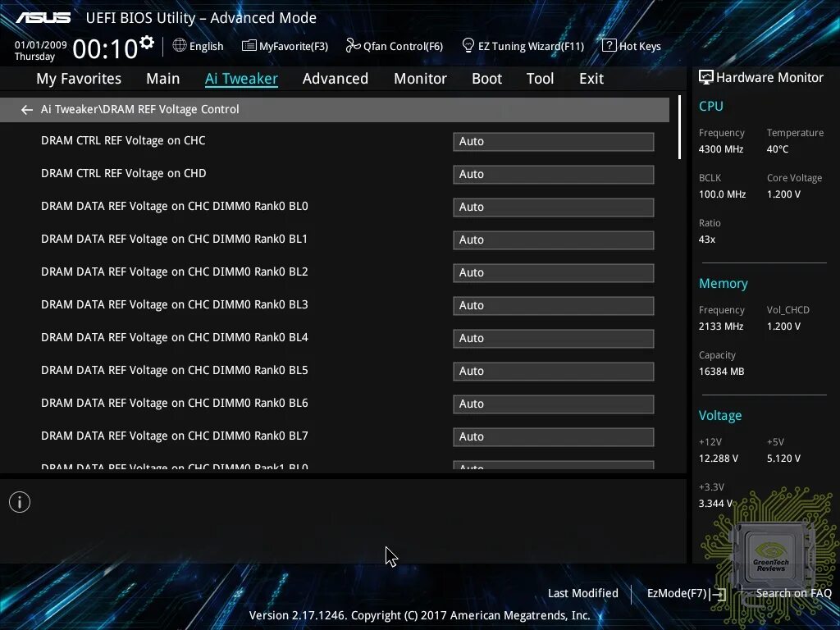Select DRAM CTRL REF Voltage on CHD label

(124, 174)
